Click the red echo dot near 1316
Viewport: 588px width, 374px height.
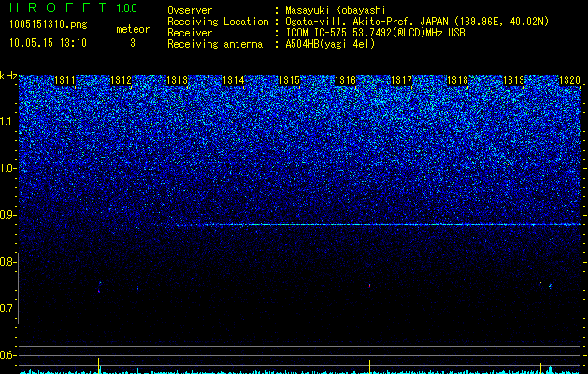(370, 285)
